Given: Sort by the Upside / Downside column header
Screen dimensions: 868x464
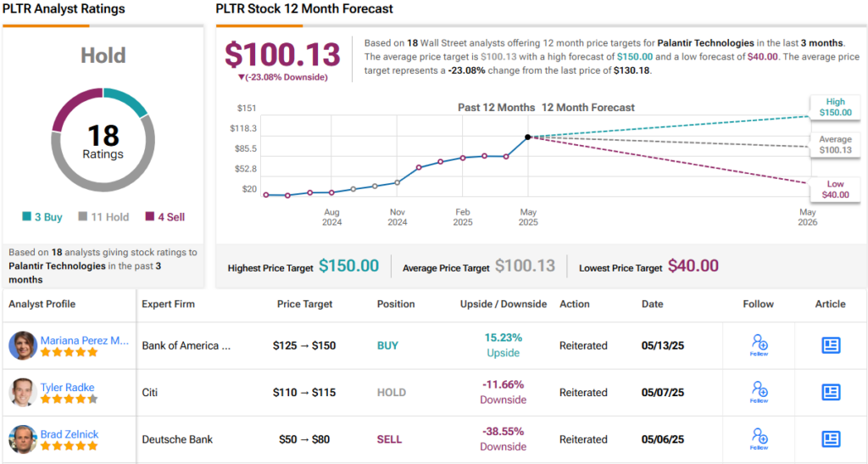Looking at the screenshot, I should pyautogui.click(x=504, y=304).
